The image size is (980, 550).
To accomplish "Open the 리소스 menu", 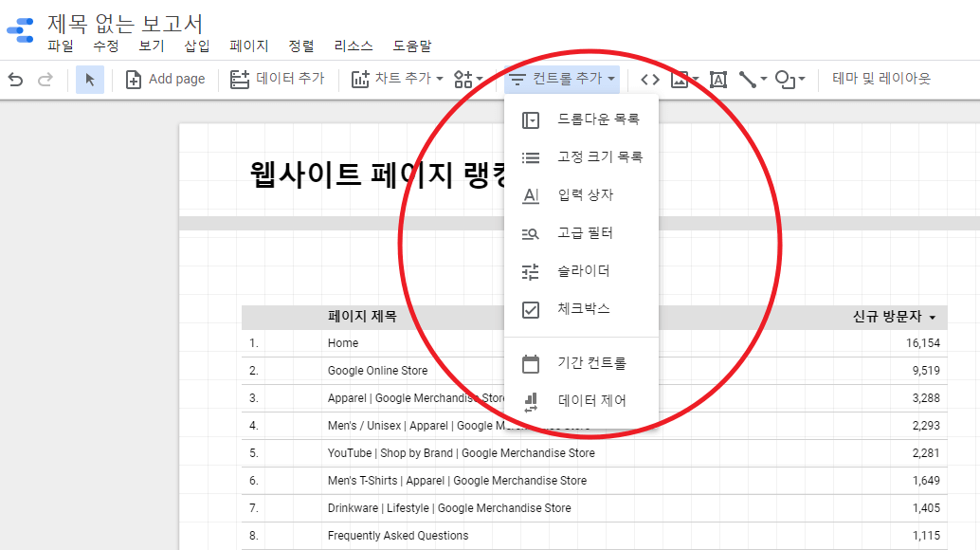I will click(x=351, y=46).
